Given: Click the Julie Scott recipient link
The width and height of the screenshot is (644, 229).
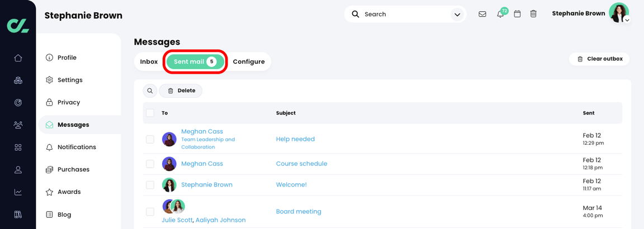Looking at the screenshot, I should click(177, 220).
